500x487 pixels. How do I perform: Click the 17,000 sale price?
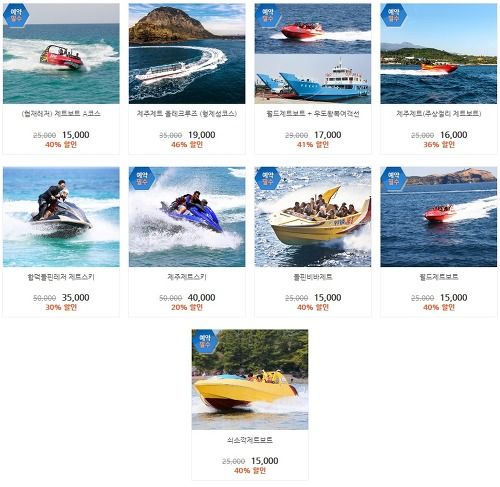tap(328, 135)
